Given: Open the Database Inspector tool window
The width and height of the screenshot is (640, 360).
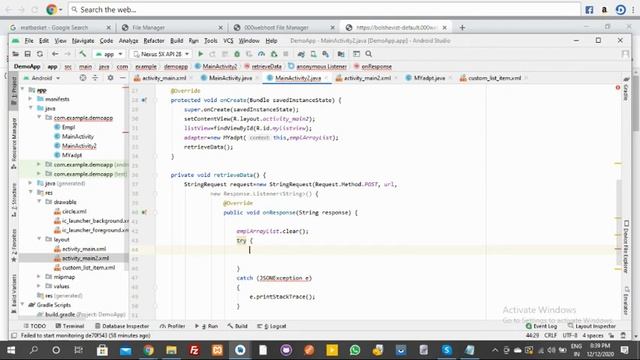Looking at the screenshot, I should pyautogui.click(x=122, y=326).
